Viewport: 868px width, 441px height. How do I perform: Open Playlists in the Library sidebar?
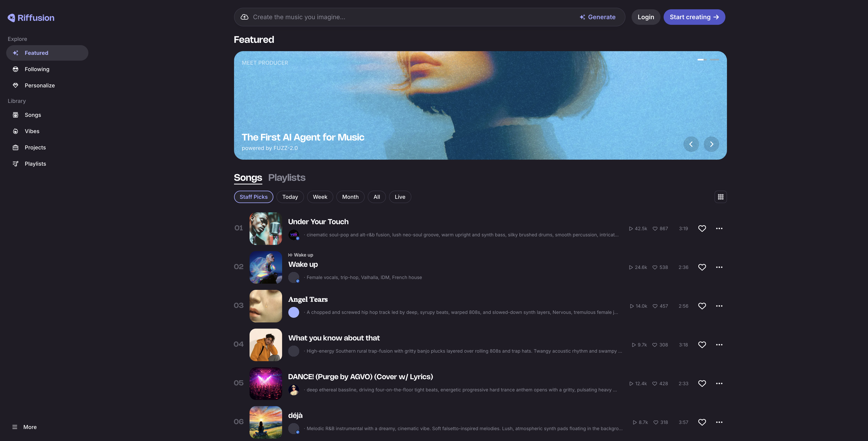pyautogui.click(x=35, y=164)
